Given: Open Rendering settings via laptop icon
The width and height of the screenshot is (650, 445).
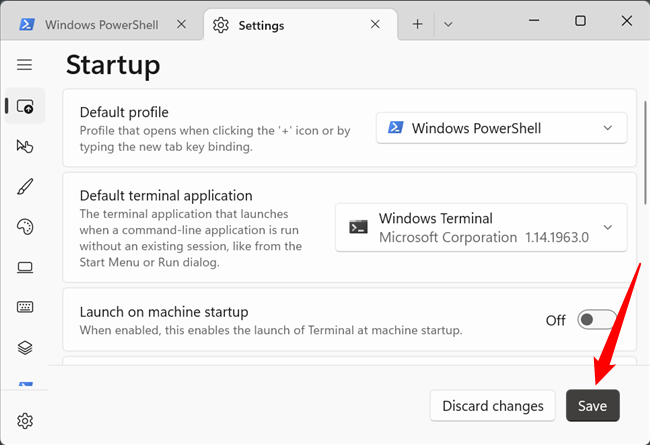Looking at the screenshot, I should click(x=25, y=267).
